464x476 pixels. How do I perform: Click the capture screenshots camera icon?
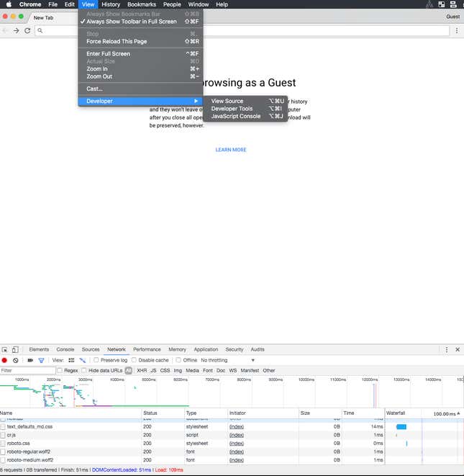30,360
